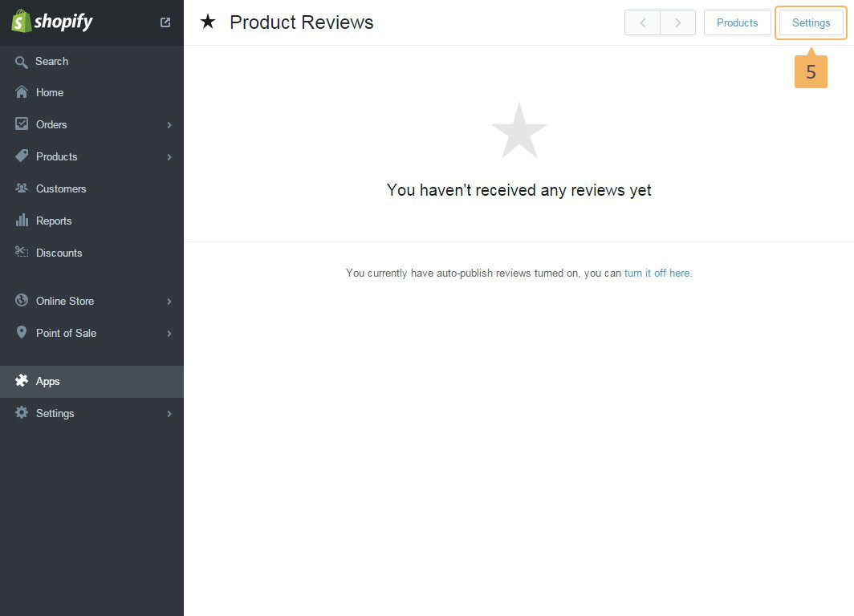Click the Shopify logo in the sidebar
Screen dimensions: 854x616
(x=52, y=22)
